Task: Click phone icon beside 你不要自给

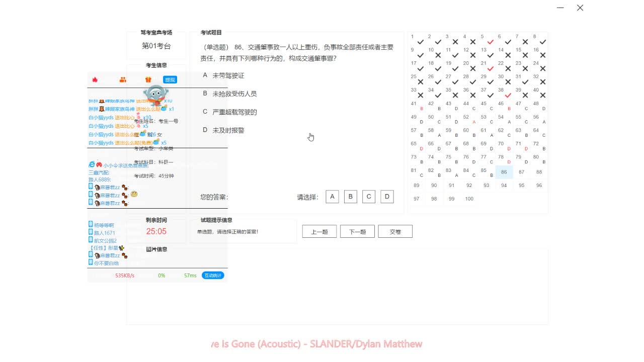Action: point(91,262)
